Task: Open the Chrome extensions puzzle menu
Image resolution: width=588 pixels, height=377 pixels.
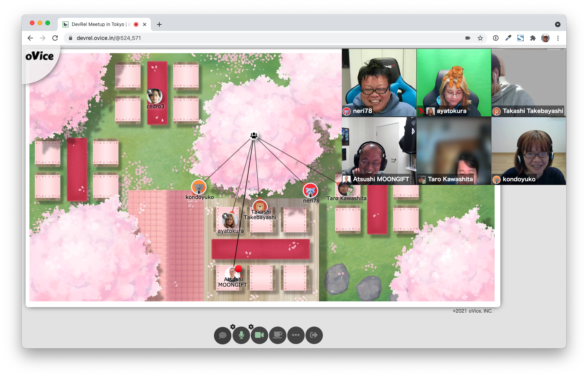Action: click(x=533, y=38)
